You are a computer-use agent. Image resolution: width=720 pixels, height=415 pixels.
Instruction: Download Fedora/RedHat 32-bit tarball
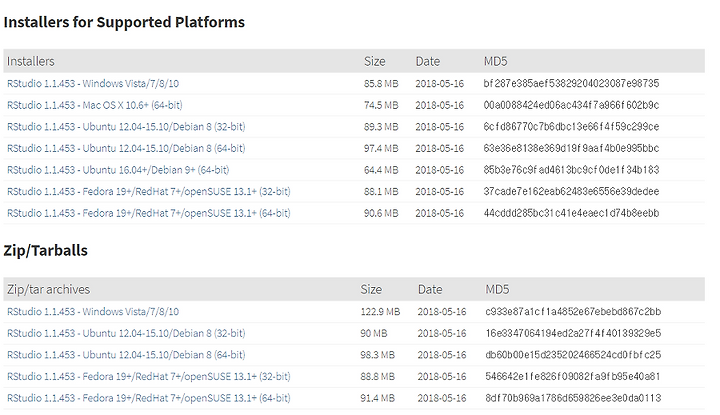(148, 376)
